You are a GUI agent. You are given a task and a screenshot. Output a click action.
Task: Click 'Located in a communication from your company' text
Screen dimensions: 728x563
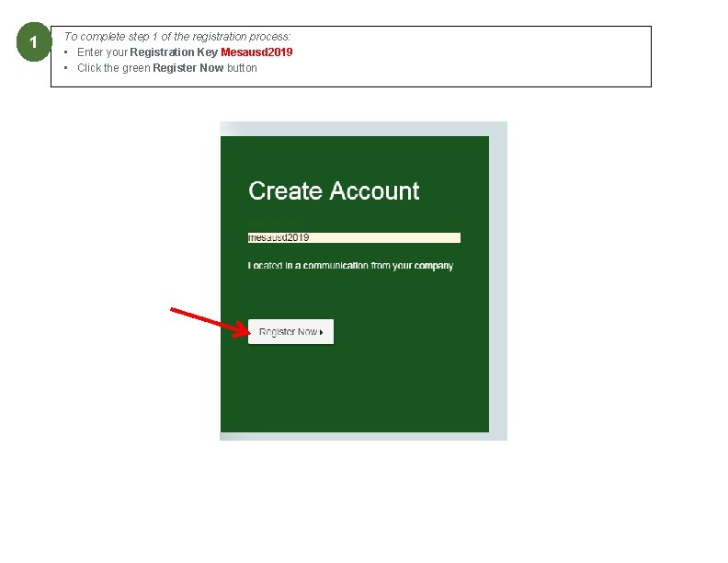(x=350, y=266)
